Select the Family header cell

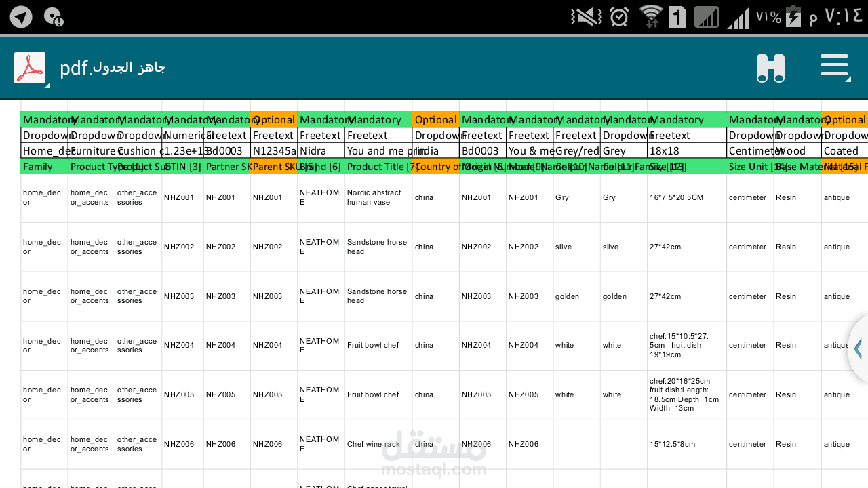44,167
